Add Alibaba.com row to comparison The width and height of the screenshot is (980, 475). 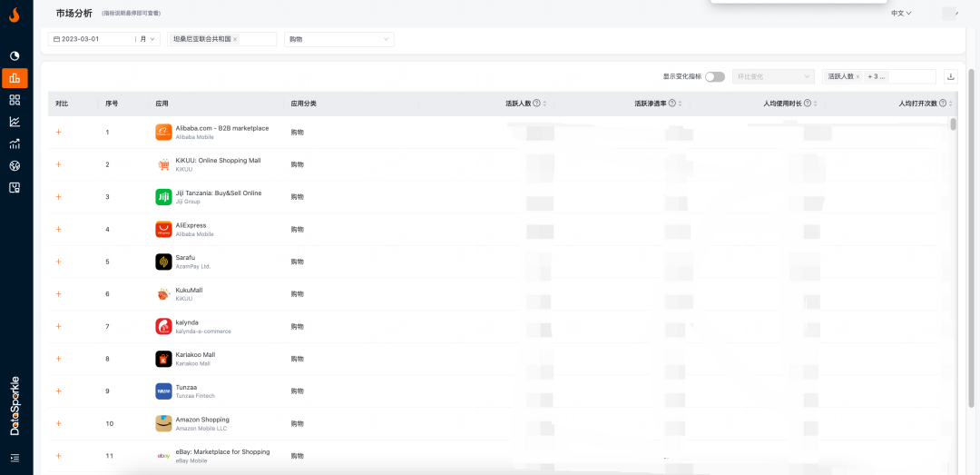(59, 132)
